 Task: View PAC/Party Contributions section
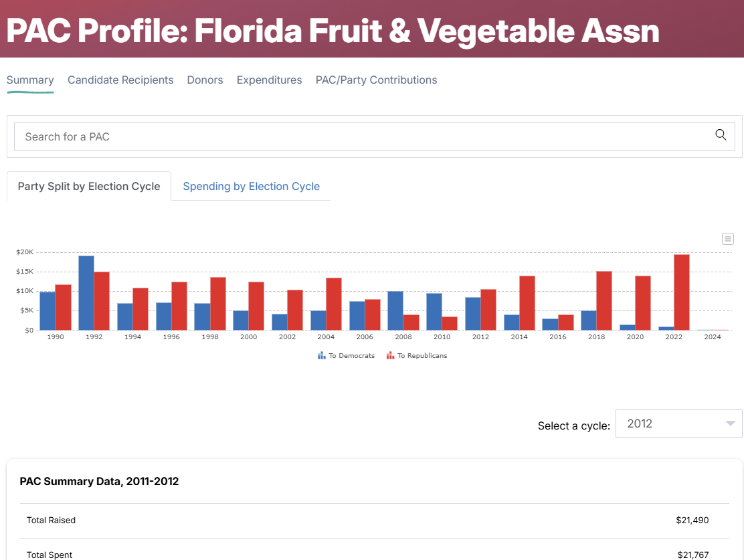point(376,80)
